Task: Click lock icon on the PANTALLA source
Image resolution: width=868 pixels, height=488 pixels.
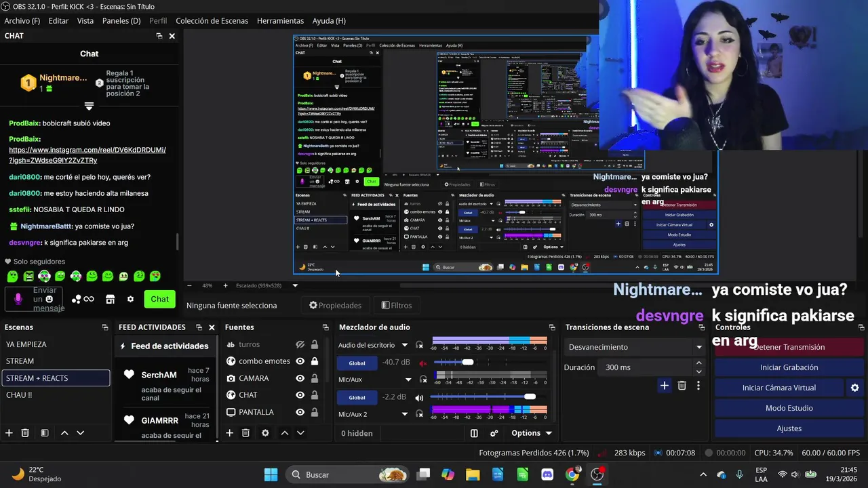Action: [315, 412]
